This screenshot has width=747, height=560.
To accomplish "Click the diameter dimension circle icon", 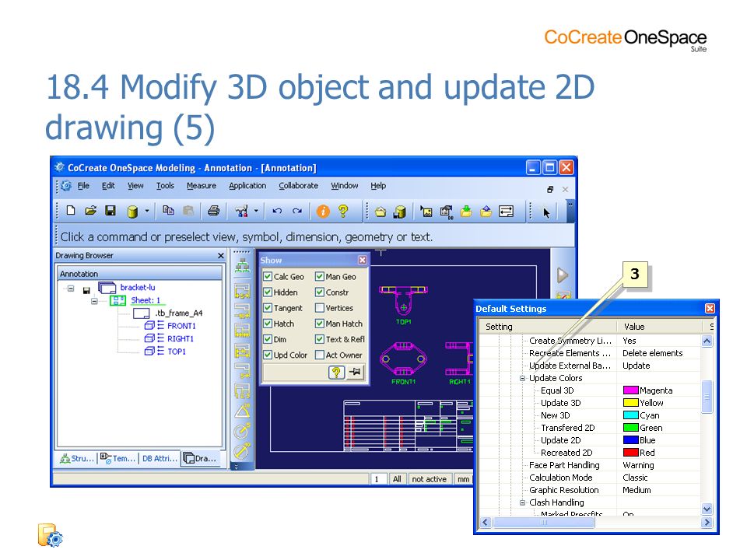I will click(242, 450).
